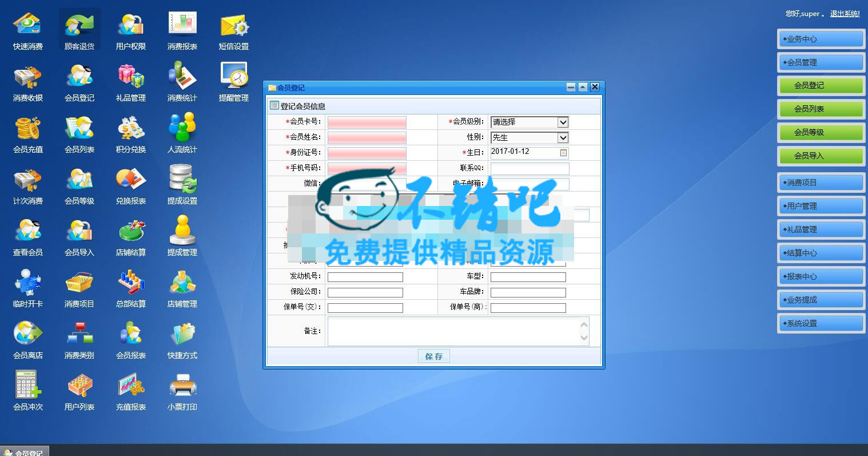The height and width of the screenshot is (456, 868).
Task: Open 小票打印 printer icon
Action: (182, 392)
